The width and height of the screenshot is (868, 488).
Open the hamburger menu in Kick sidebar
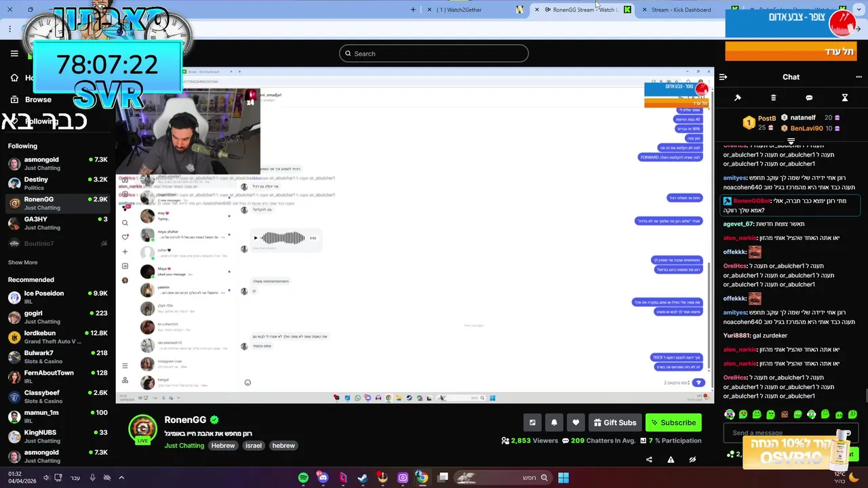(14, 54)
